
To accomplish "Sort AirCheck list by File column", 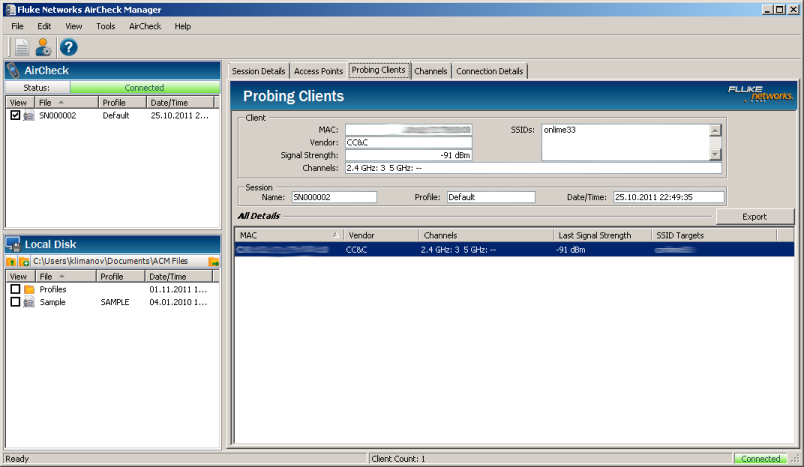I will (66, 103).
